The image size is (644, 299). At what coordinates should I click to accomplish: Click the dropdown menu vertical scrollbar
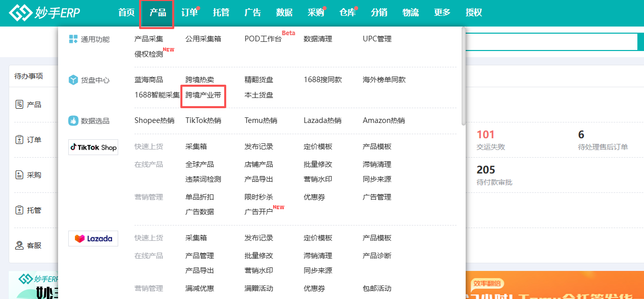(463, 77)
